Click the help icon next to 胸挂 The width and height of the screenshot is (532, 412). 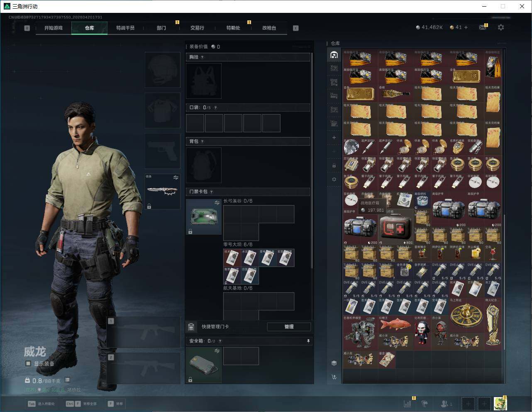click(x=203, y=57)
